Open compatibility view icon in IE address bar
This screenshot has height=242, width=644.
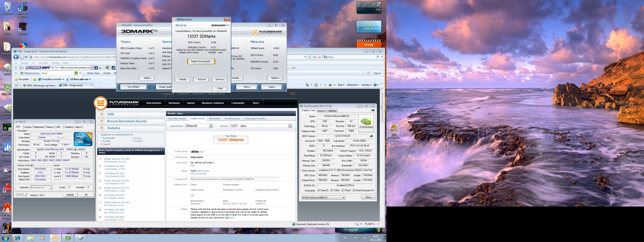coord(310,57)
